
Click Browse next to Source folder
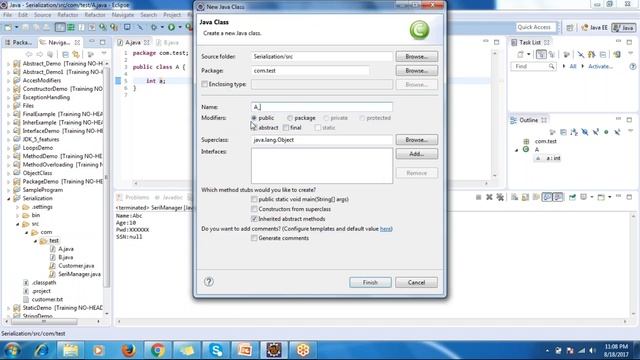coord(416,57)
